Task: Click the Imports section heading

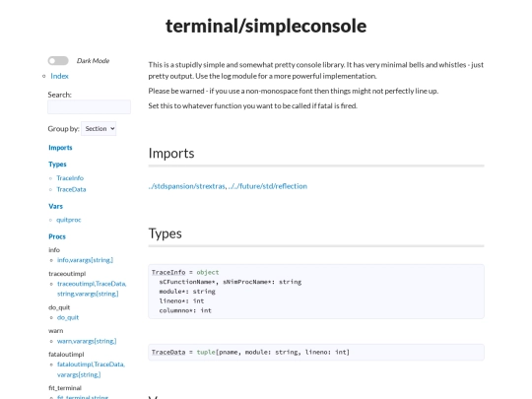Action: click(171, 153)
